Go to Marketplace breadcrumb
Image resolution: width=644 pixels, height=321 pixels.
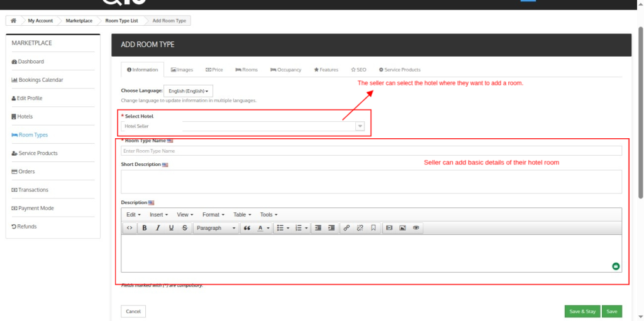click(79, 21)
